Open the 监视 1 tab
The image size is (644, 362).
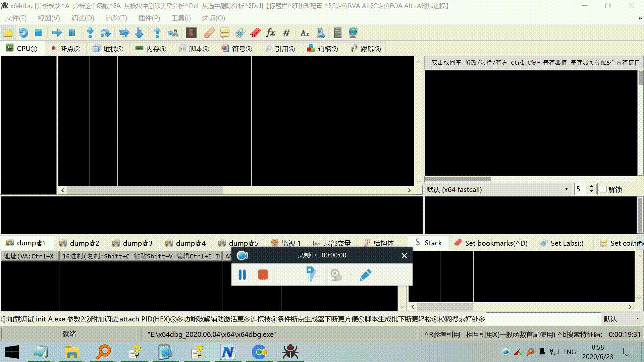[x=286, y=243]
